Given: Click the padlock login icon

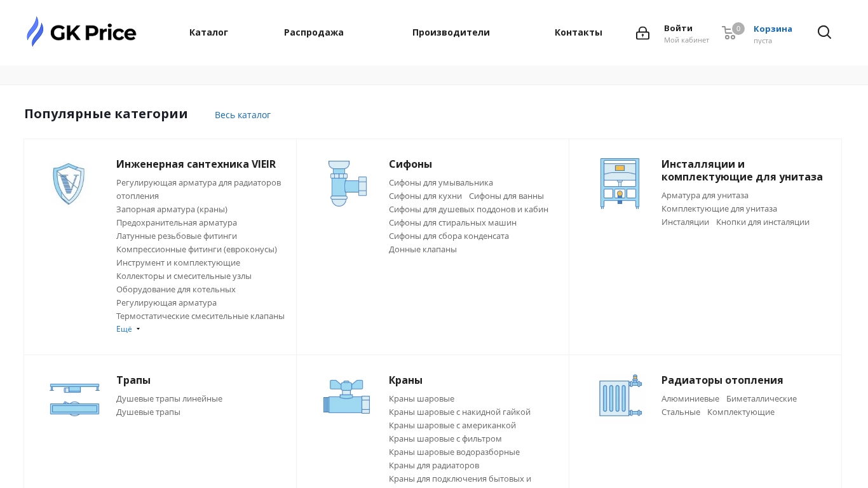Looking at the screenshot, I should (642, 33).
